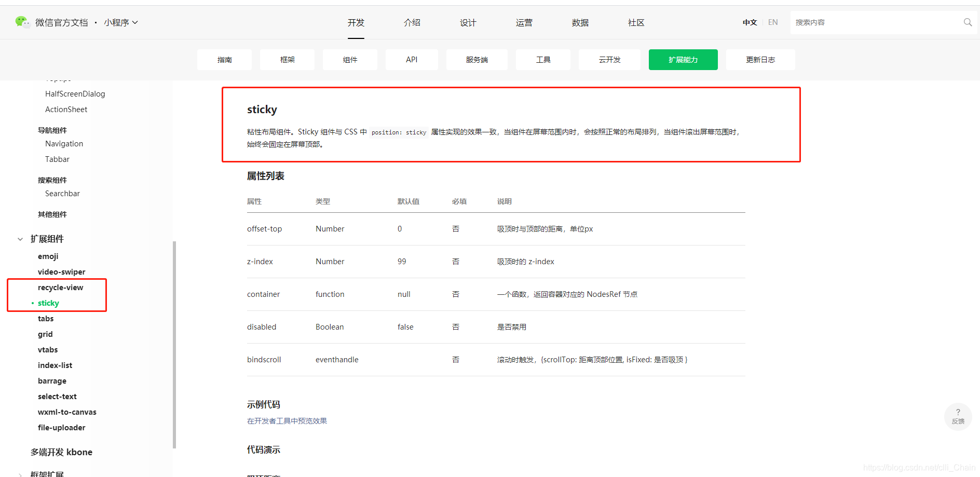Open the 社区 section from top navigation
The image size is (980, 477).
(636, 22)
